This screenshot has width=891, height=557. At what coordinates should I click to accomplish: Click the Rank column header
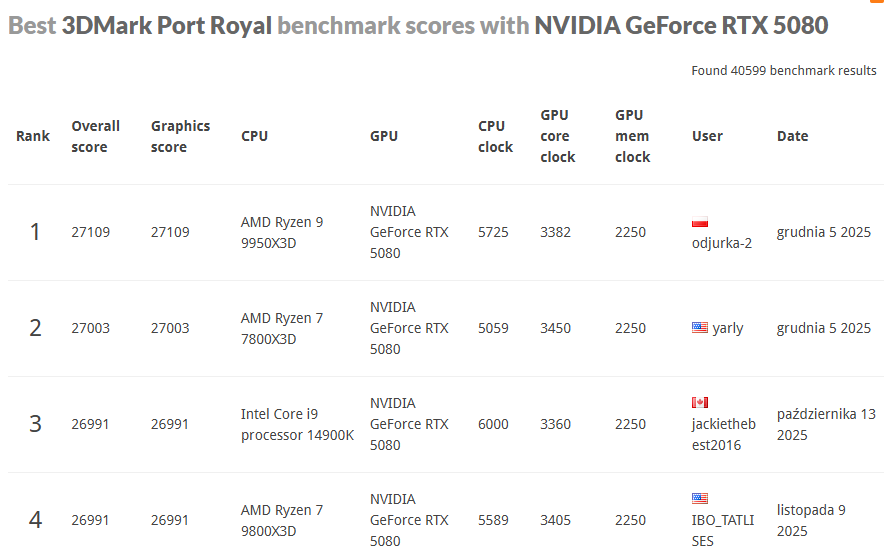[33, 136]
